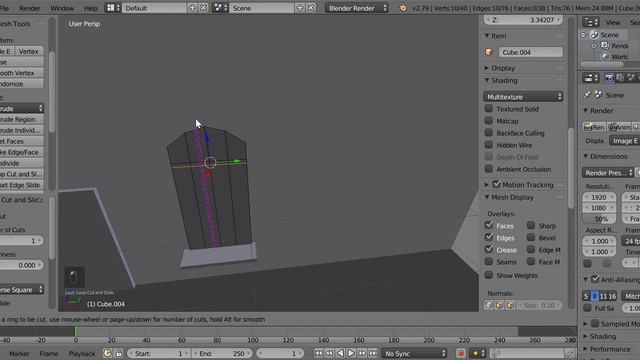Toggle the Crease overlay checkbox
This screenshot has width=640, height=360.
(489, 249)
